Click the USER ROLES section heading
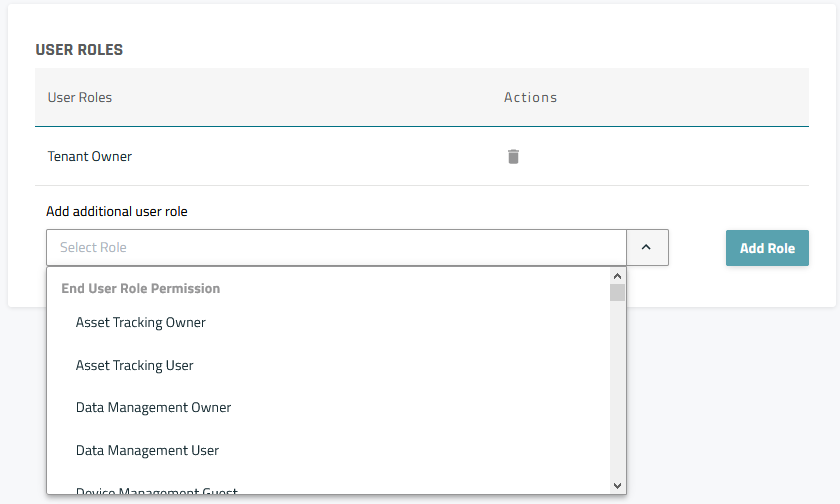 click(x=79, y=49)
